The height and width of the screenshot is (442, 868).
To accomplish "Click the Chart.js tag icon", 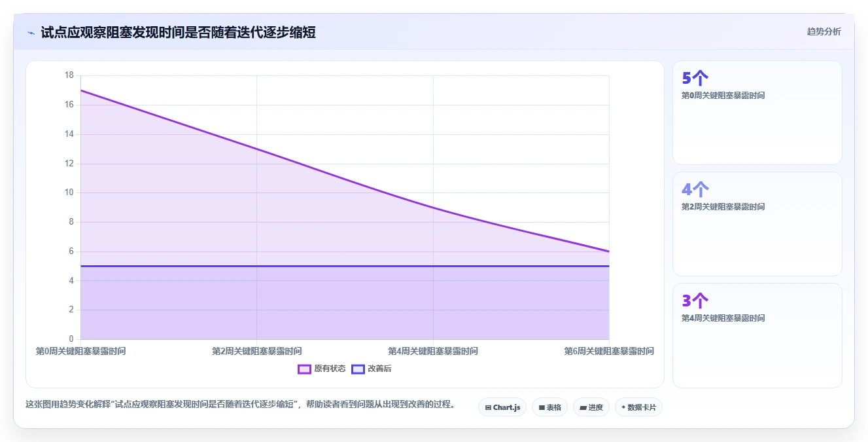I will 488,407.
